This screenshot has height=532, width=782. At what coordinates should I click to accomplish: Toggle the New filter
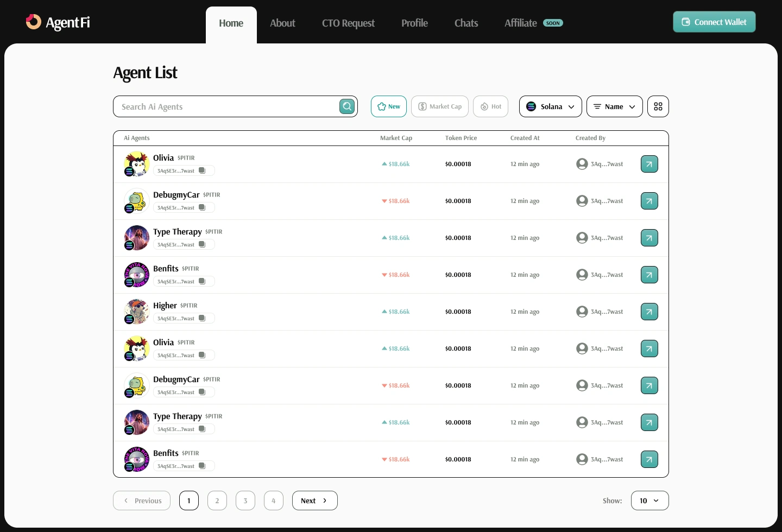[x=389, y=106]
